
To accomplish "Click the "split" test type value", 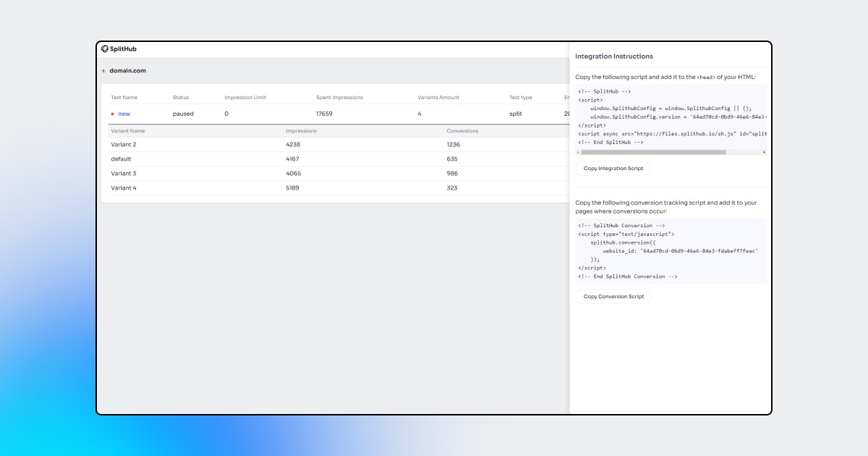I will (515, 114).
